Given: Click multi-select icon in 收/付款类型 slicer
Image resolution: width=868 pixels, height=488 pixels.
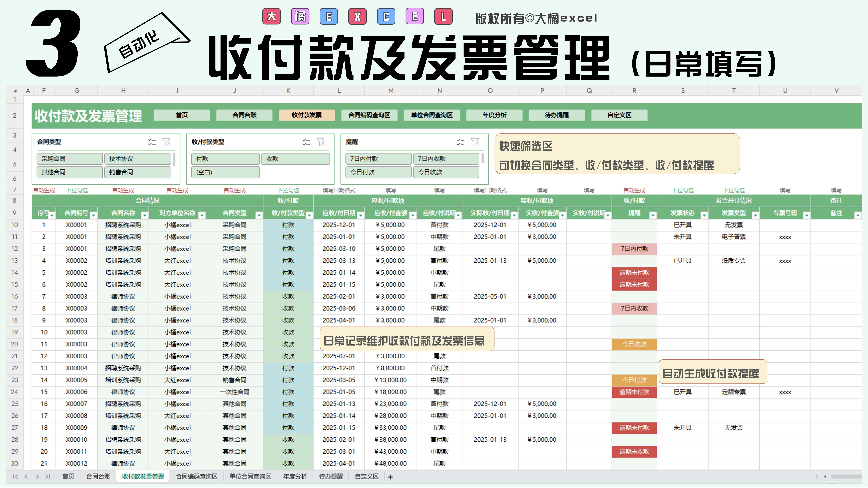Looking at the screenshot, I should tap(306, 142).
